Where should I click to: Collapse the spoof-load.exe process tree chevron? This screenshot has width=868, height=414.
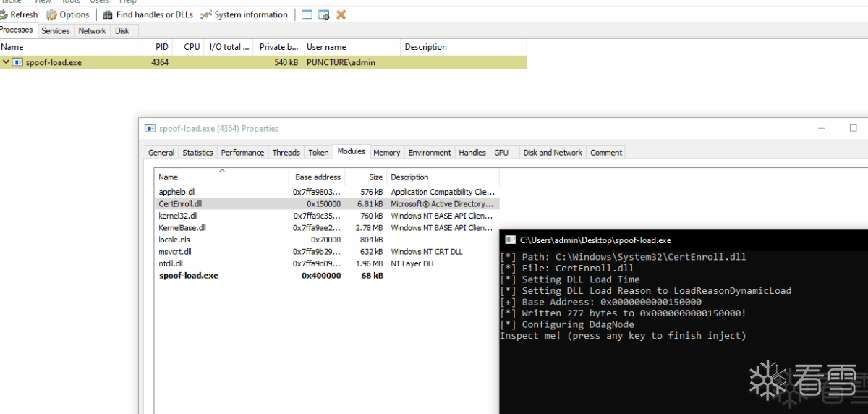coord(6,62)
